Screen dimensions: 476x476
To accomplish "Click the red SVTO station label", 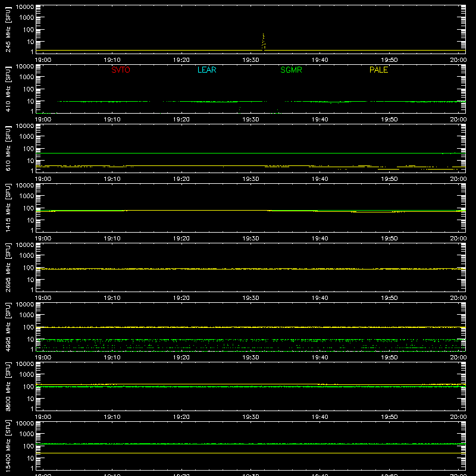I will (121, 70).
